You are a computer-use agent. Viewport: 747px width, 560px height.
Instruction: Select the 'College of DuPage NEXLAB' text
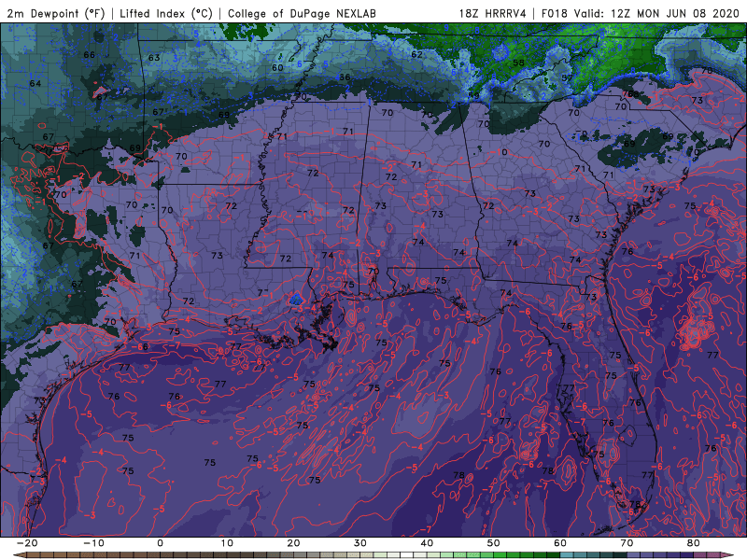[302, 13]
